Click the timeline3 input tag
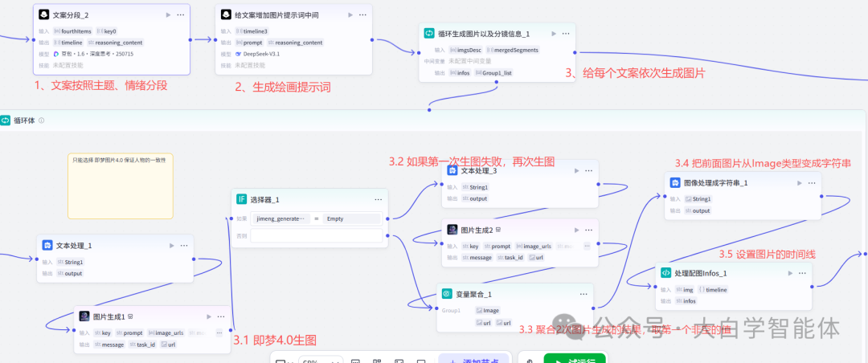The width and height of the screenshot is (868, 363). pyautogui.click(x=252, y=31)
